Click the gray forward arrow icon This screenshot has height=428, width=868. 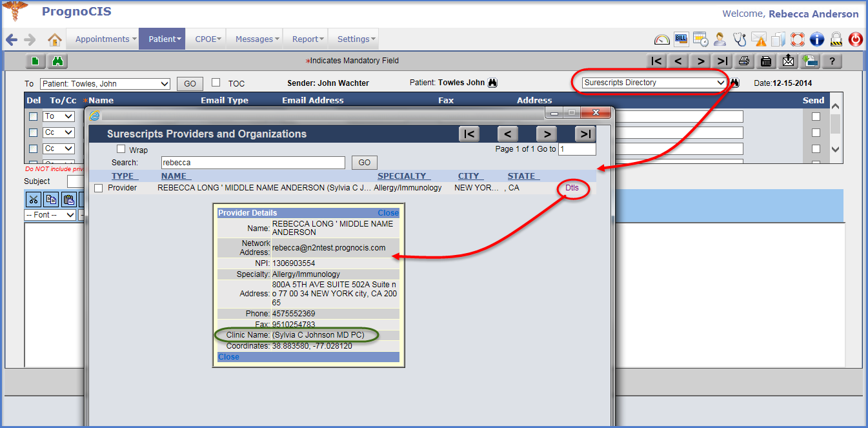click(30, 39)
